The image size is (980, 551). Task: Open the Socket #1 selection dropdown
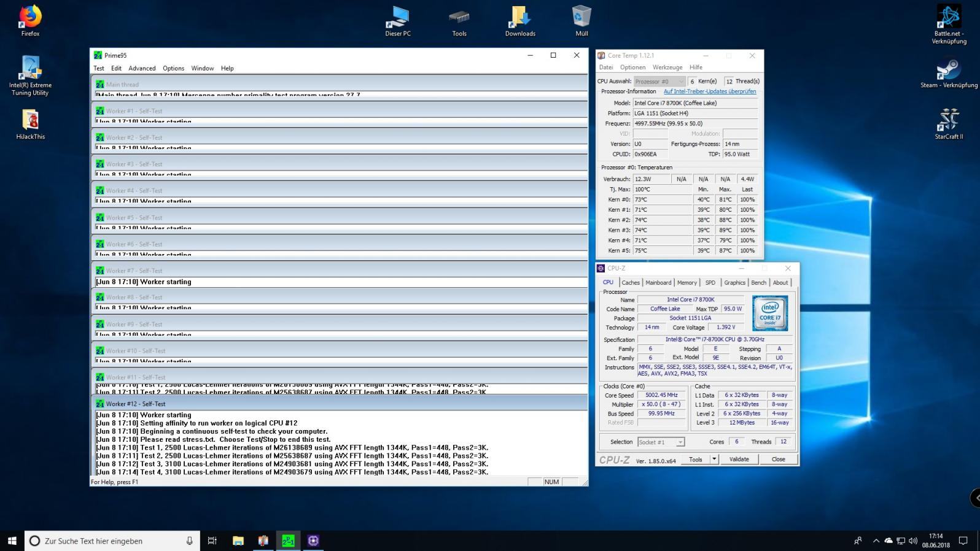(x=661, y=442)
